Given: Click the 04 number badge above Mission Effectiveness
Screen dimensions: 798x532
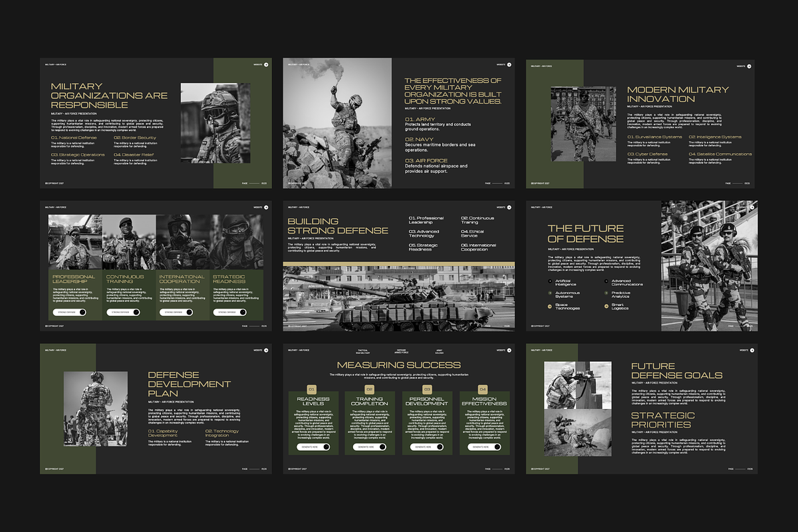Looking at the screenshot, I should (x=483, y=389).
